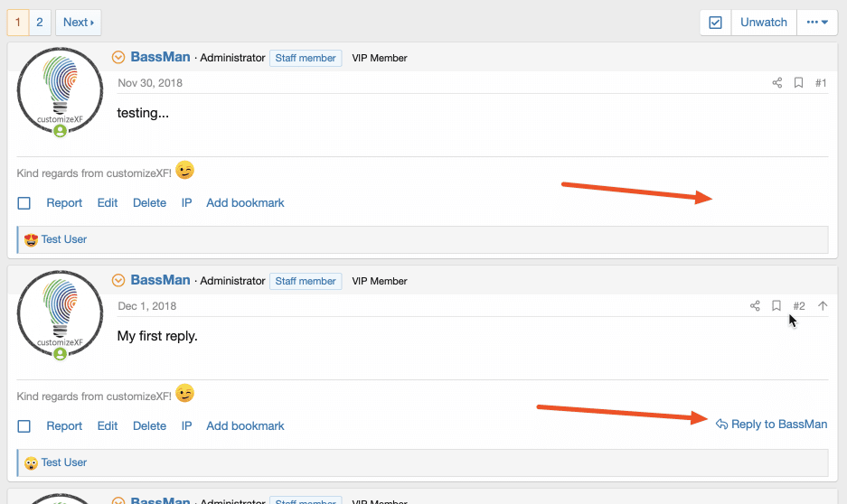The width and height of the screenshot is (847, 504).
Task: Jump to parent post using up arrow on post #2
Action: pos(823,306)
